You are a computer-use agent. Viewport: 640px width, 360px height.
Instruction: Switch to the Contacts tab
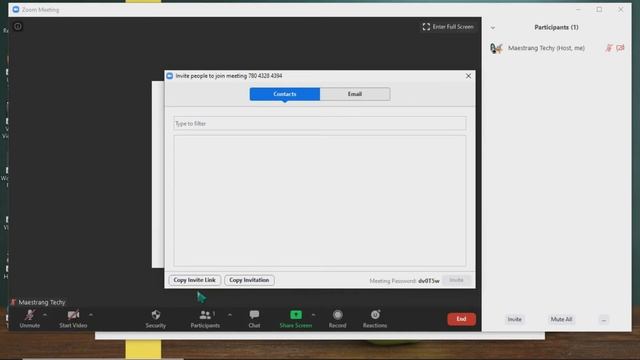coord(285,94)
